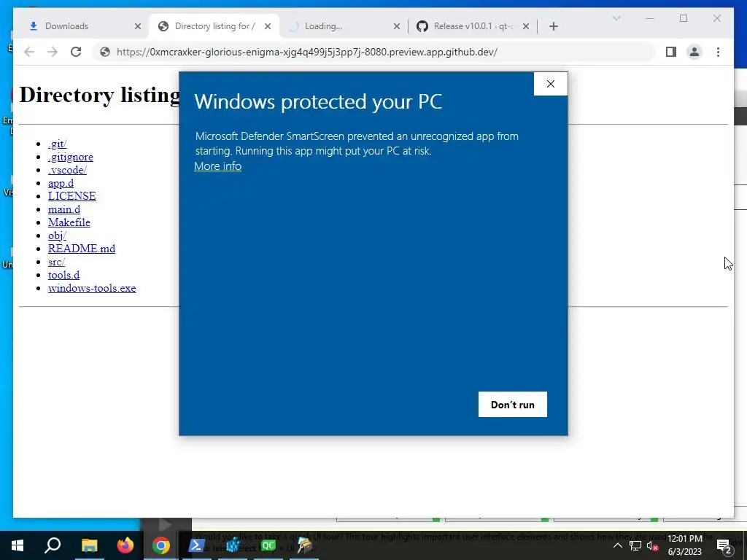Open the notification center icon
Viewport: 747px width, 560px height.
pos(724,545)
